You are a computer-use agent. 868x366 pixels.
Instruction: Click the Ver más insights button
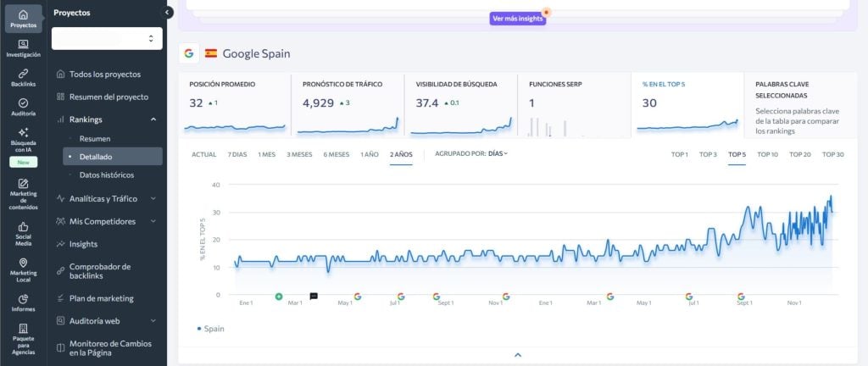point(517,19)
